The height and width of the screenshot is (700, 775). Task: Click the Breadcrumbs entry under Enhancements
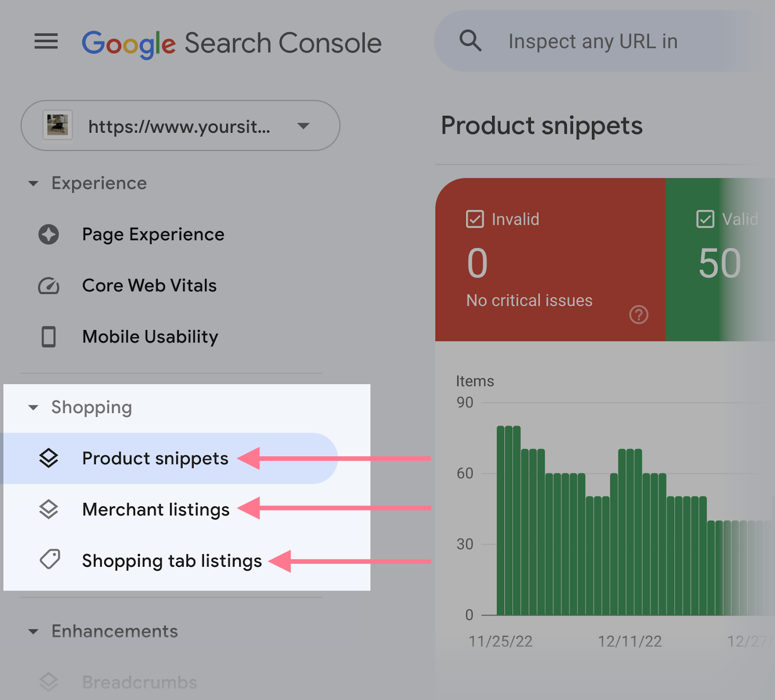click(x=139, y=683)
